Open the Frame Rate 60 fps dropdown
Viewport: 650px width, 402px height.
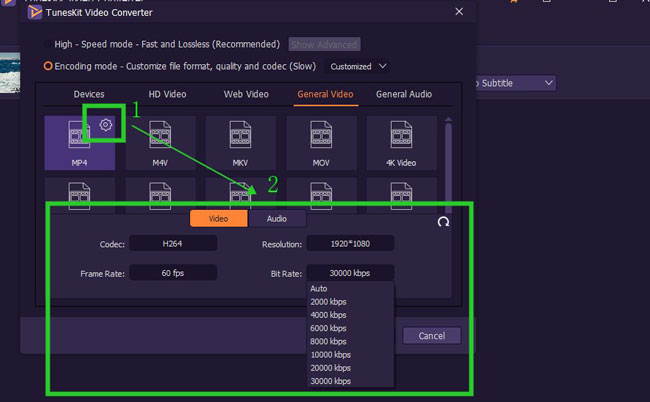click(x=173, y=273)
